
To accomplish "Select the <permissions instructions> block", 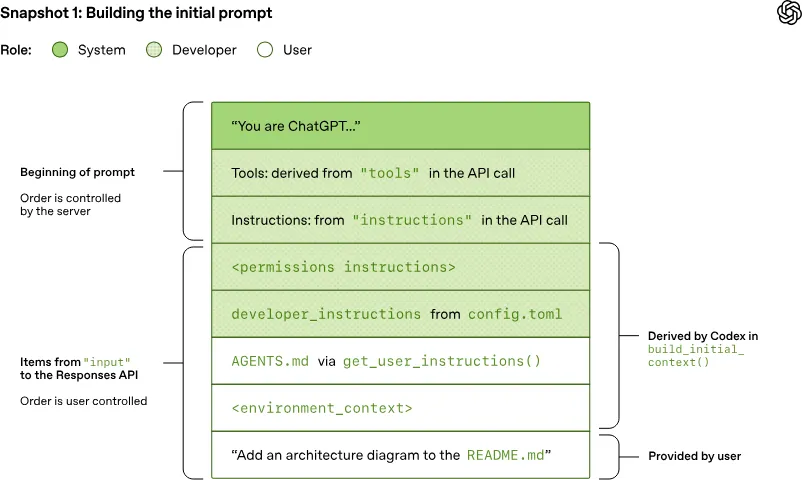I will (400, 267).
